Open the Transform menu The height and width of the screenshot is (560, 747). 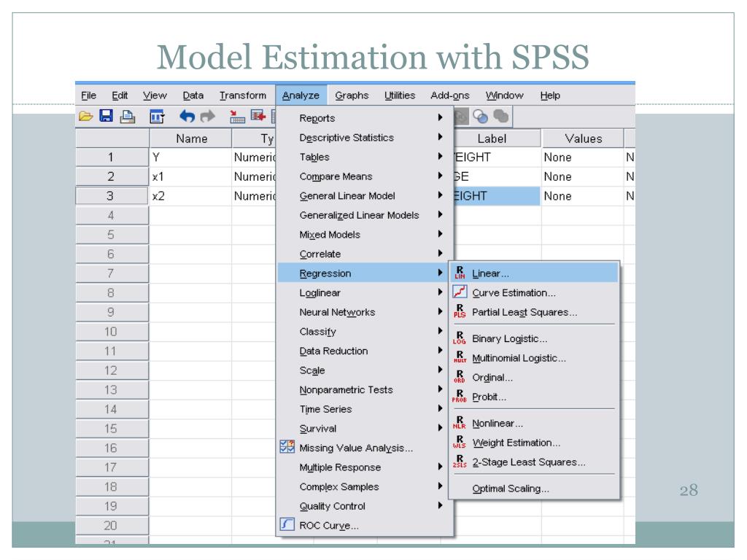242,96
